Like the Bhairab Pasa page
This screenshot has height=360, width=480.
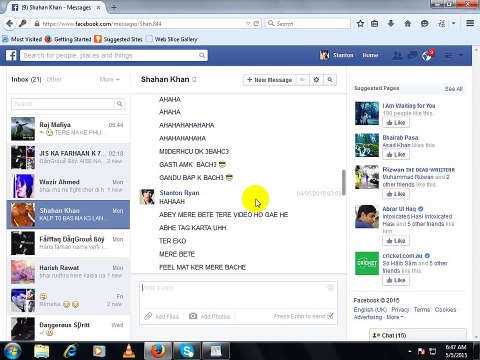(396, 154)
